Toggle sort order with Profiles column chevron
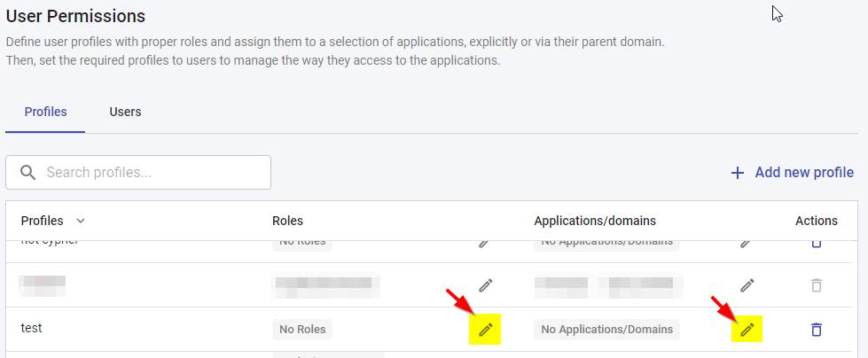868x358 pixels. coord(81,221)
